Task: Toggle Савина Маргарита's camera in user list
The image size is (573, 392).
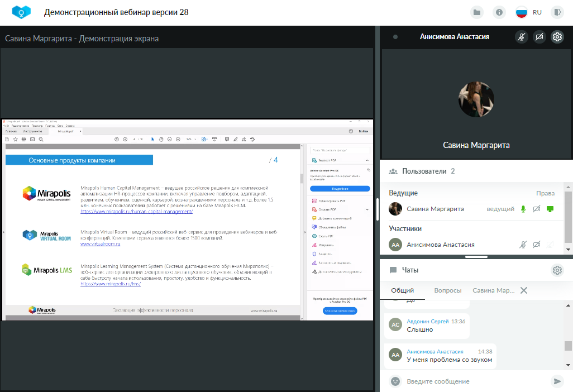Action: pyautogui.click(x=537, y=209)
